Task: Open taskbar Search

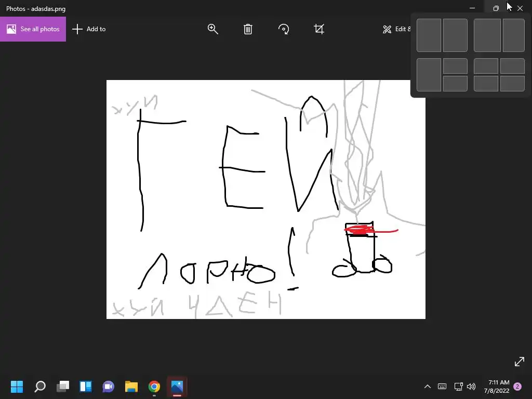Action: pyautogui.click(x=40, y=387)
